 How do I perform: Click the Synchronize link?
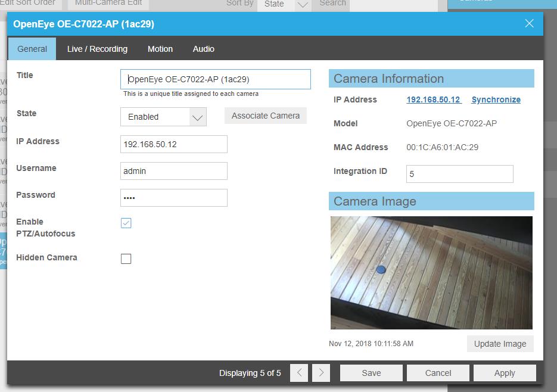pos(496,99)
